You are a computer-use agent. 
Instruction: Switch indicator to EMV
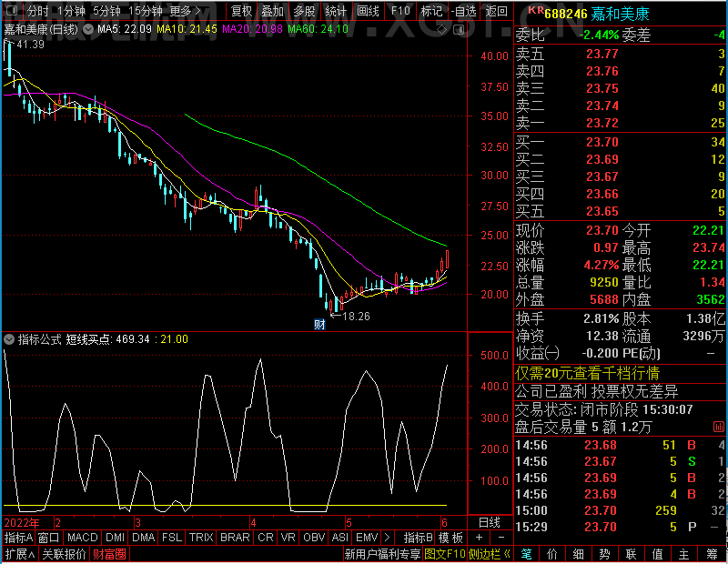point(367,538)
